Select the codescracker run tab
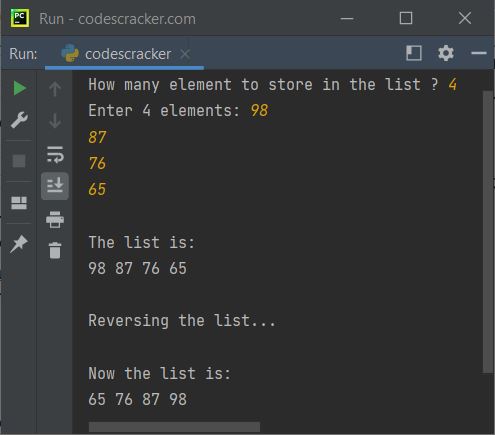 coord(124,54)
